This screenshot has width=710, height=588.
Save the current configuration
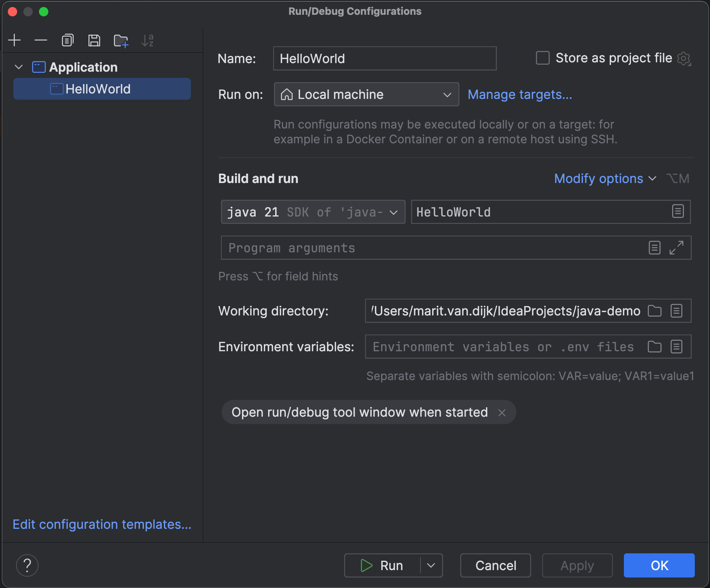[94, 40]
